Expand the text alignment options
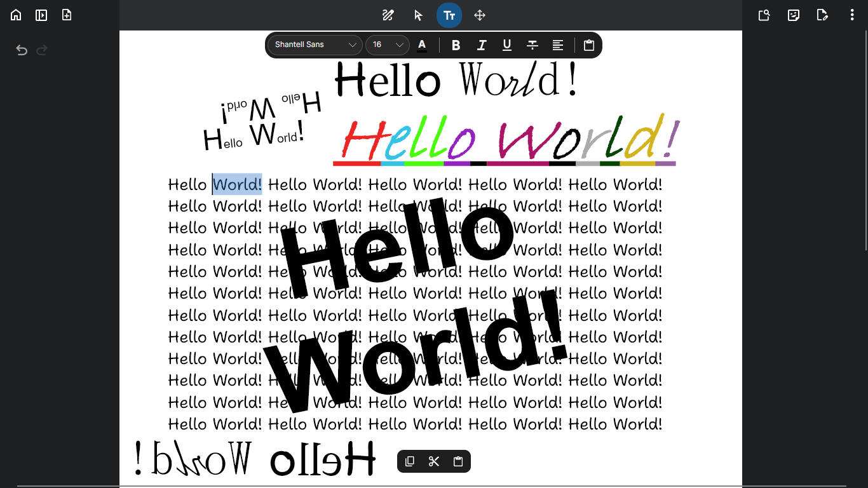The width and height of the screenshot is (868, 488). coord(557,45)
